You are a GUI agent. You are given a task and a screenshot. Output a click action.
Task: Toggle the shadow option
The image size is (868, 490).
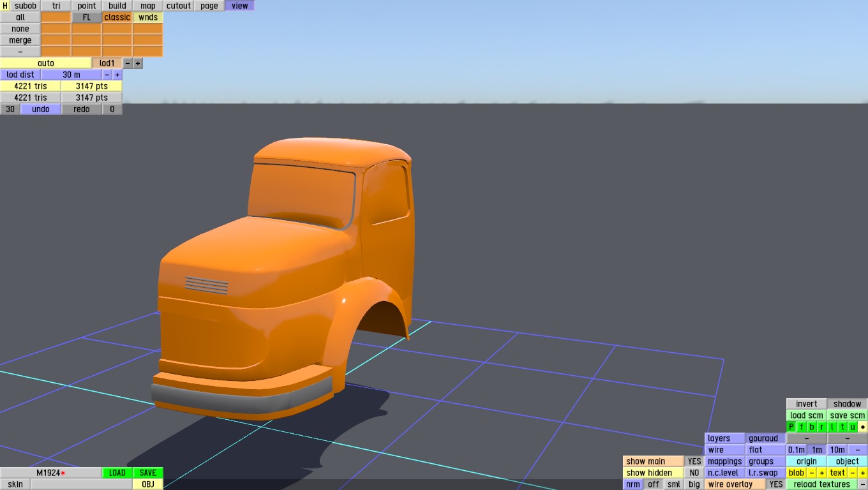click(848, 404)
